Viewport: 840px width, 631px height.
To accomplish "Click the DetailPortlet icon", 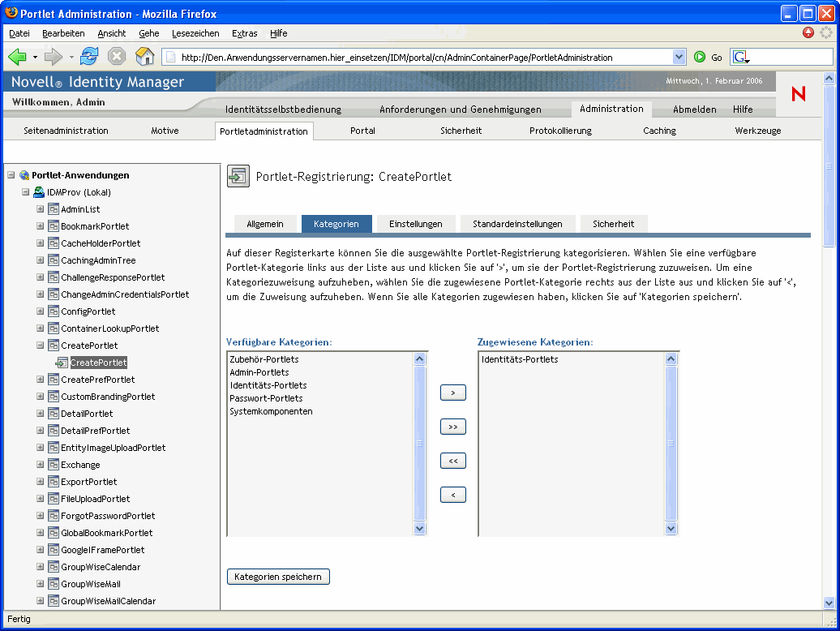I will [53, 414].
